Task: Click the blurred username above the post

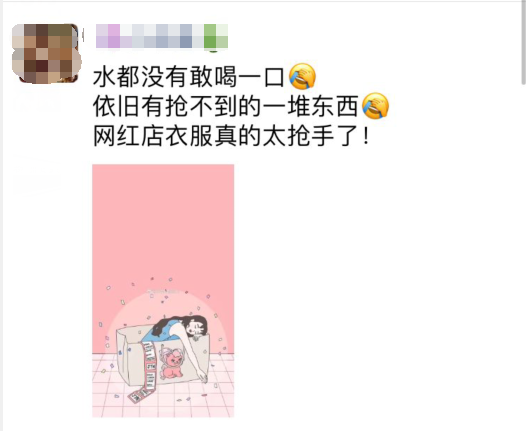Action: coord(162,36)
